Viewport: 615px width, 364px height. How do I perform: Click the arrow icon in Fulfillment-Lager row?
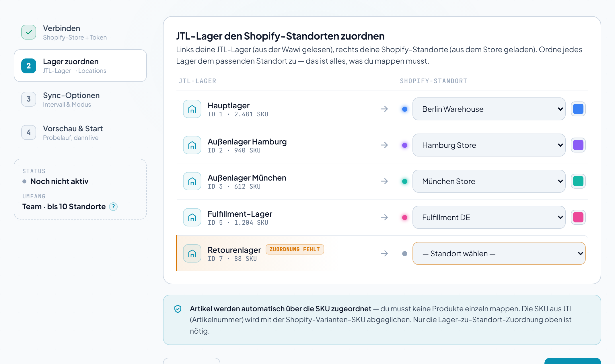[x=384, y=217]
